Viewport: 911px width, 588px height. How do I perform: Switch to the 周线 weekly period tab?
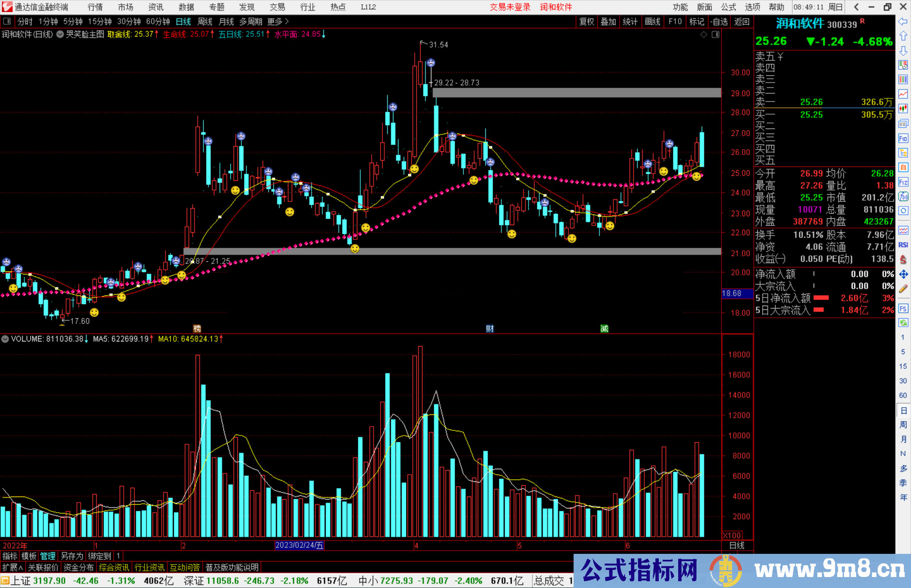(205, 21)
